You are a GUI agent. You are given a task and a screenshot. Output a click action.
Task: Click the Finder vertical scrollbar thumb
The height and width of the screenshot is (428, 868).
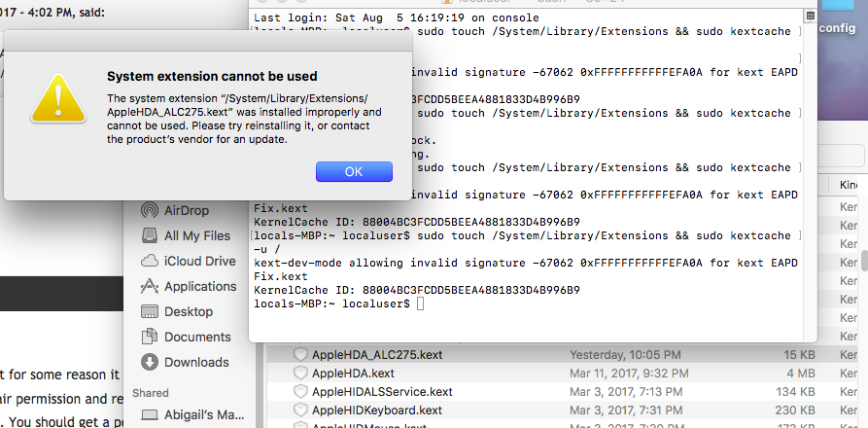(x=863, y=263)
